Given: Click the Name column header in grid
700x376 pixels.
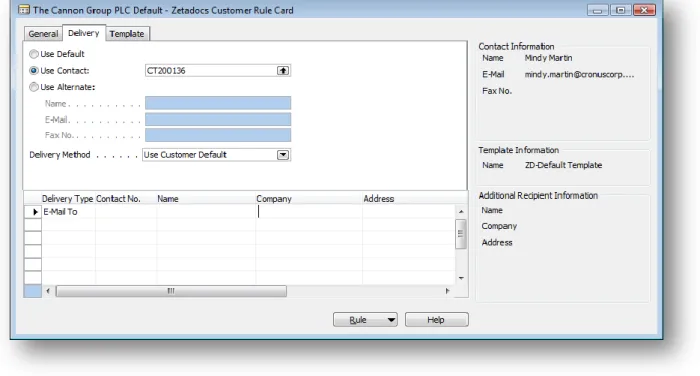Looking at the screenshot, I should click(168, 199).
